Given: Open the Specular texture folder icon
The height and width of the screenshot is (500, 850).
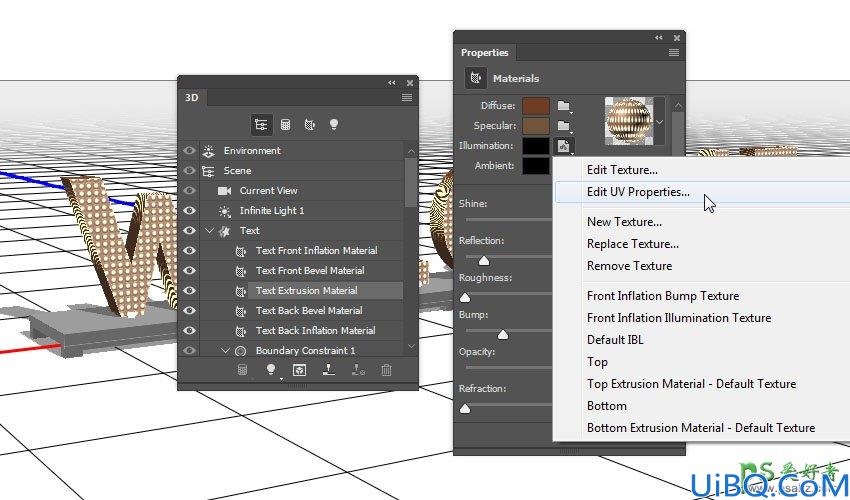Looking at the screenshot, I should tap(564, 126).
